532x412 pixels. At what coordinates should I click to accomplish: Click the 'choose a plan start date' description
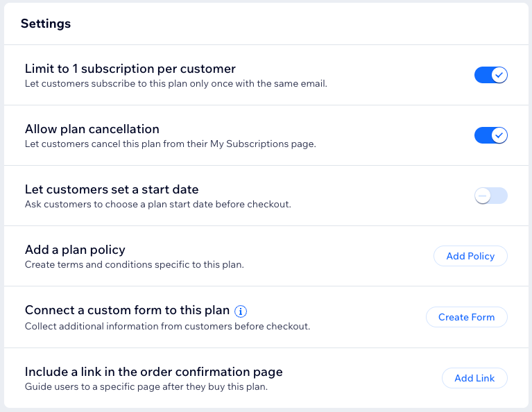point(158,205)
